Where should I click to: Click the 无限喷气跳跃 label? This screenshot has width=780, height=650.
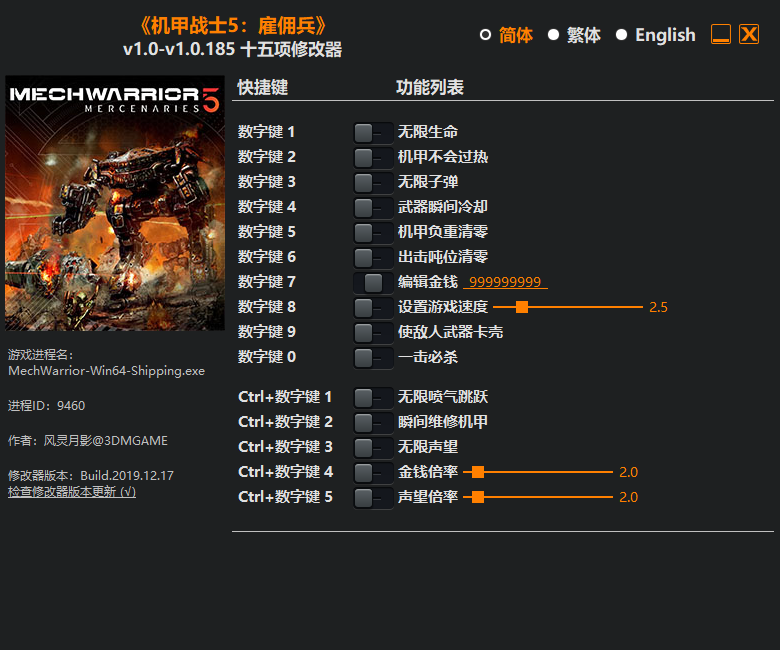443,397
